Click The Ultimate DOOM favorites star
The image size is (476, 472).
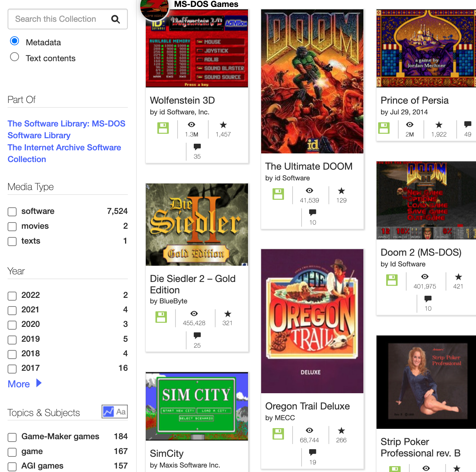[x=342, y=191]
